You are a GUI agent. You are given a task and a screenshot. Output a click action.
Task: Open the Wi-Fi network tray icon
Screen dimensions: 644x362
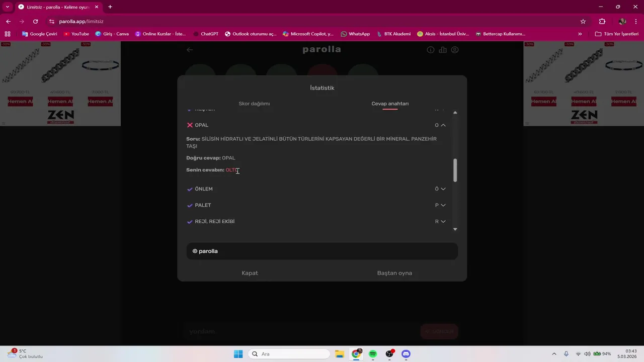tap(578, 354)
